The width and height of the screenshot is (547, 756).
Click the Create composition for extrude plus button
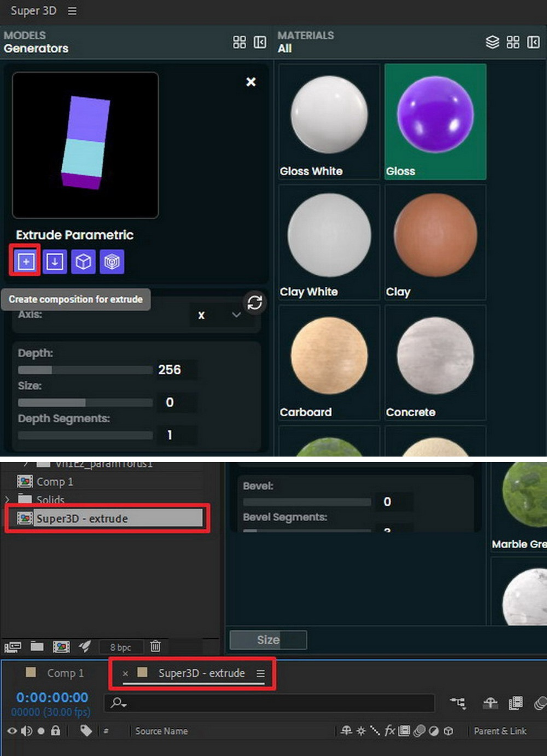(x=26, y=262)
